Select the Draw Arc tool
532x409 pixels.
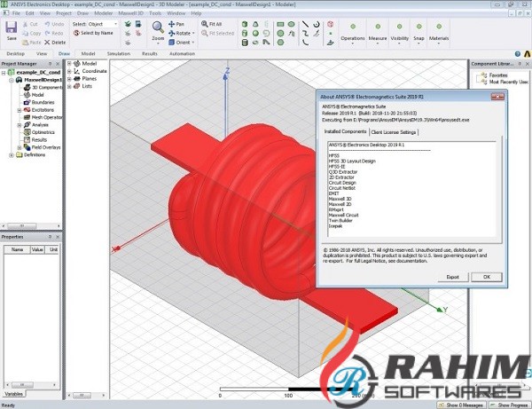[x=305, y=43]
